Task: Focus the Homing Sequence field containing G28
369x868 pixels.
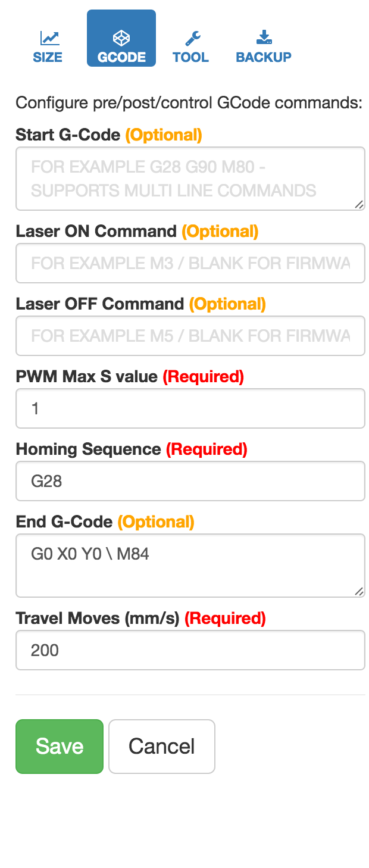Action: (x=190, y=481)
